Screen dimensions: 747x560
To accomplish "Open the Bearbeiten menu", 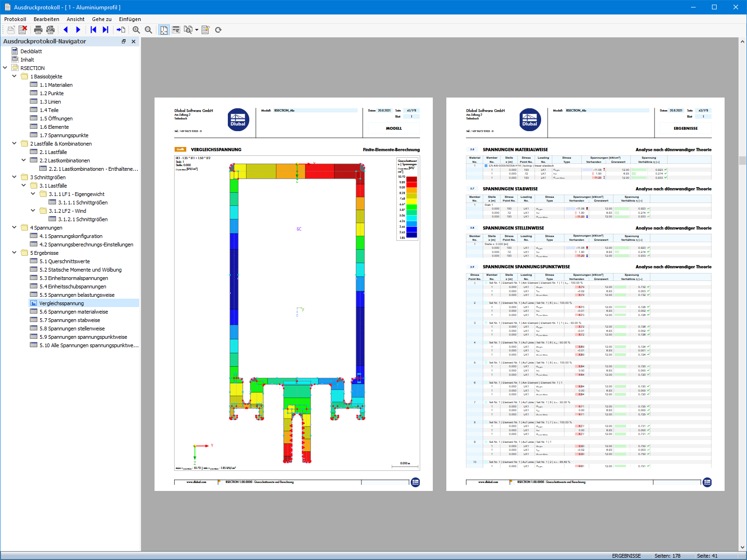I will click(46, 19).
